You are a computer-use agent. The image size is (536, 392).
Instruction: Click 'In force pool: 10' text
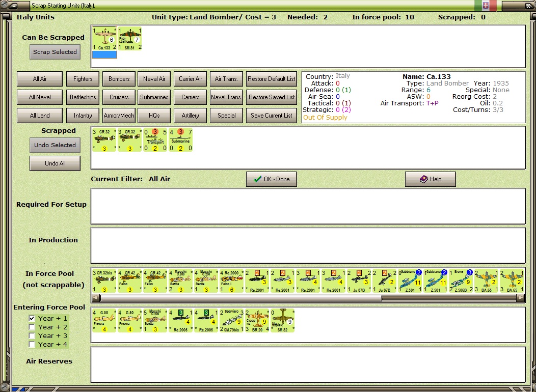(383, 17)
